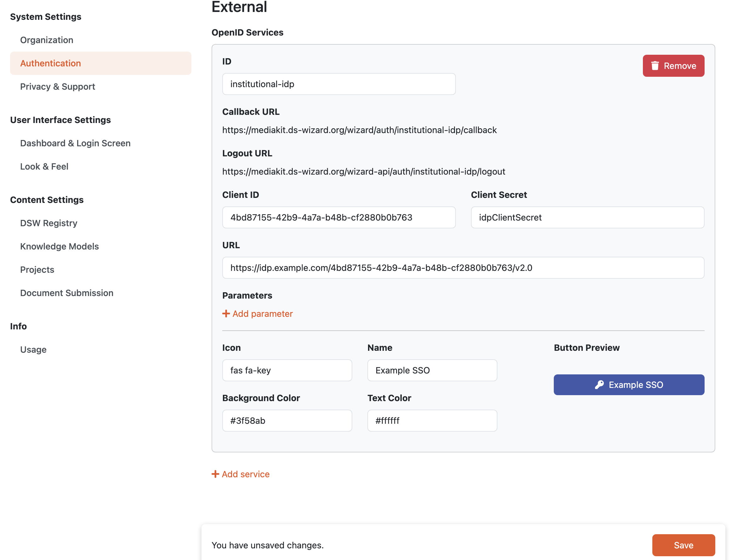Click the Icon field with fas fa-key
The image size is (743, 560).
287,370
